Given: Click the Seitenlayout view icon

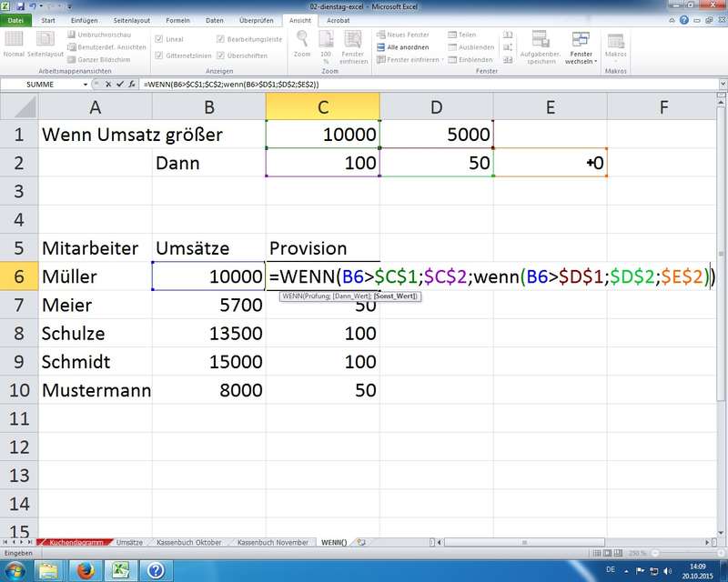Looking at the screenshot, I should (x=44, y=40).
